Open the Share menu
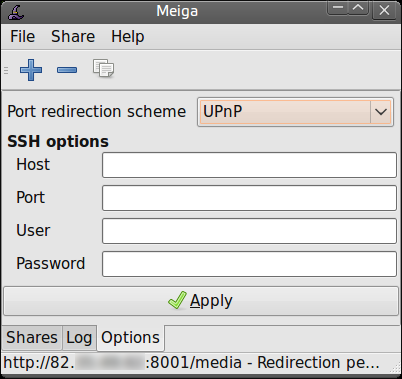Viewport: 402px width, 379px height. (73, 36)
